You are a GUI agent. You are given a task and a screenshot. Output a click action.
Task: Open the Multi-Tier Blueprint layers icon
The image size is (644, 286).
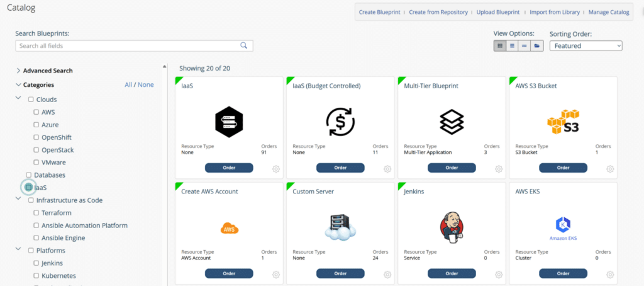[452, 122]
